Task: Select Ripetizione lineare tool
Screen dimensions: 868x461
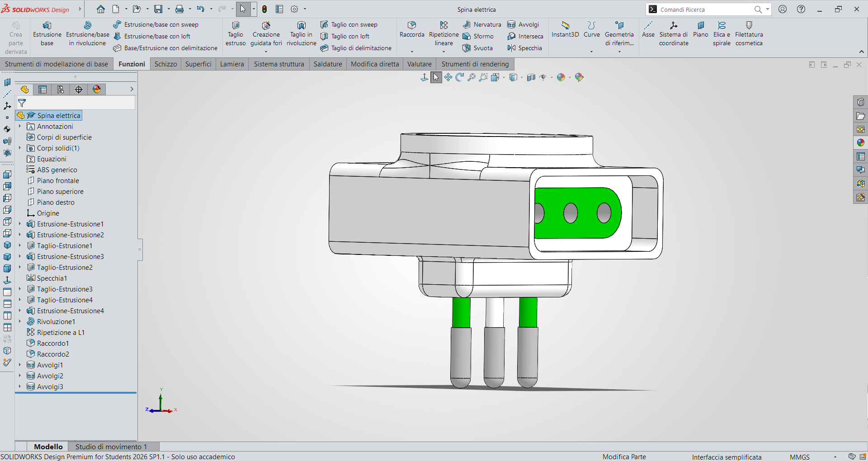Action: click(x=444, y=34)
